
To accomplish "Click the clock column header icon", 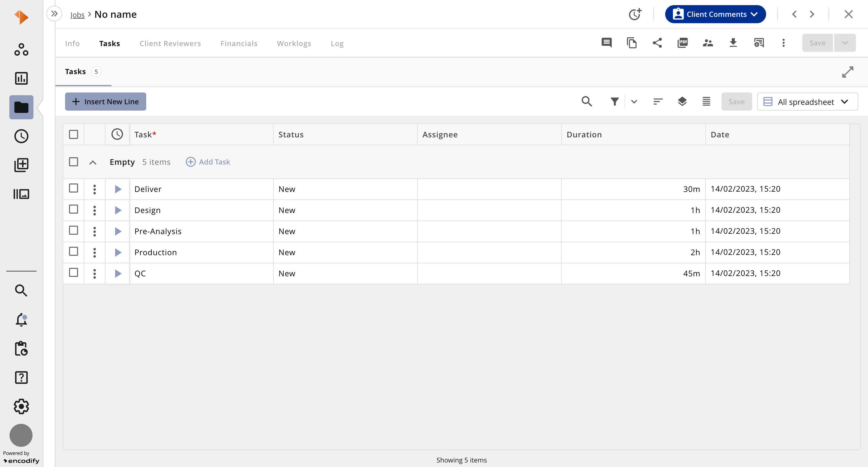I will click(117, 134).
